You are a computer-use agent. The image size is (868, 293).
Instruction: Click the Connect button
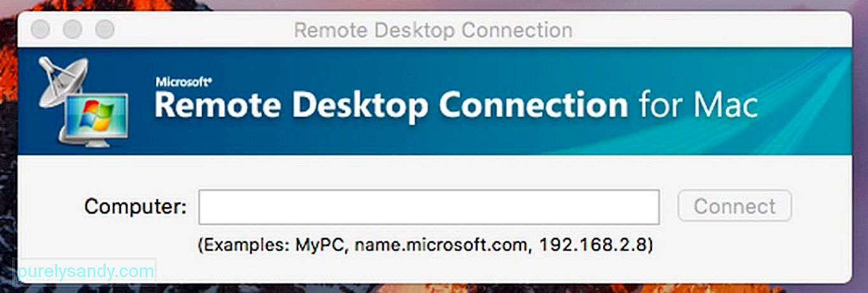(734, 206)
